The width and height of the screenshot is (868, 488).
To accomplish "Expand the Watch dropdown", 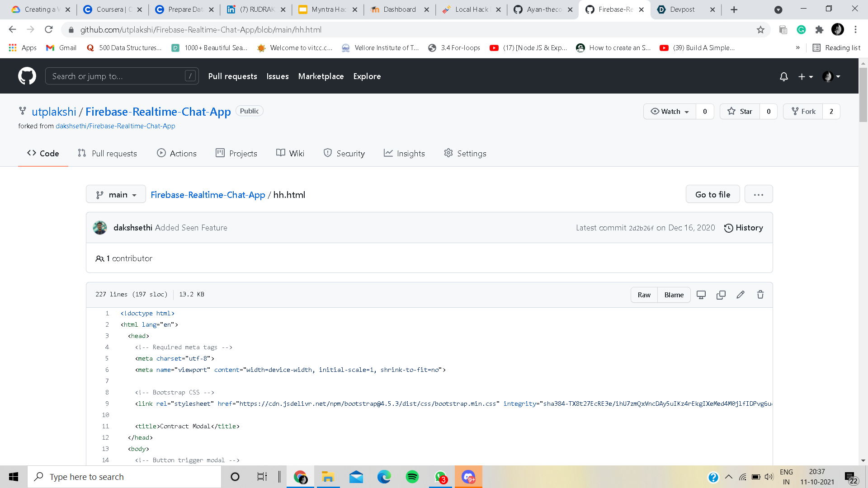I will coord(670,112).
